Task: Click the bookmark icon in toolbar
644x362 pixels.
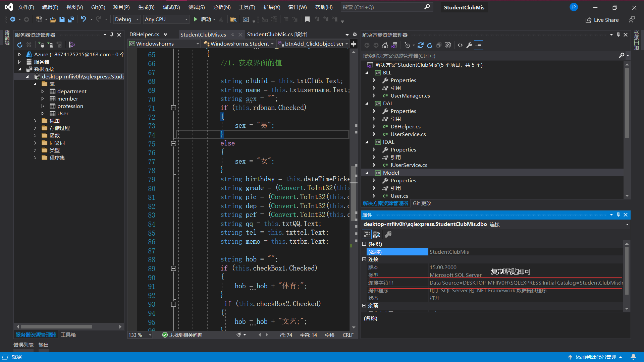Action: click(307, 19)
